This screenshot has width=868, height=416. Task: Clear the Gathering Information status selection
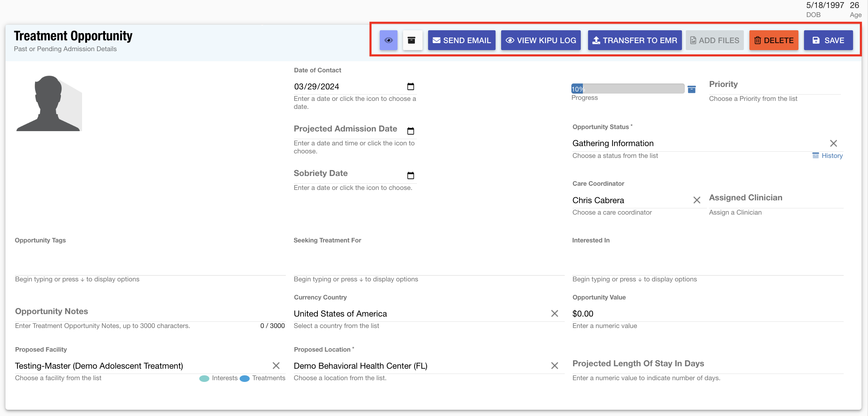tap(833, 143)
